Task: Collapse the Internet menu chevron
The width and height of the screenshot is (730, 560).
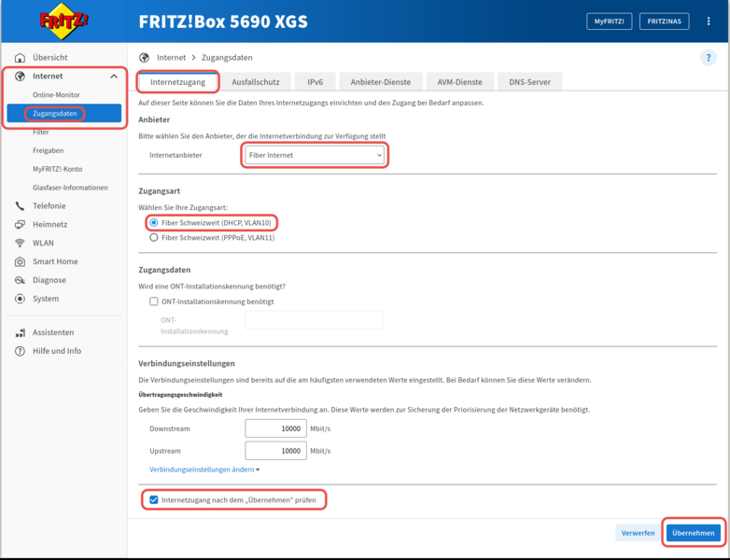Action: [114, 77]
